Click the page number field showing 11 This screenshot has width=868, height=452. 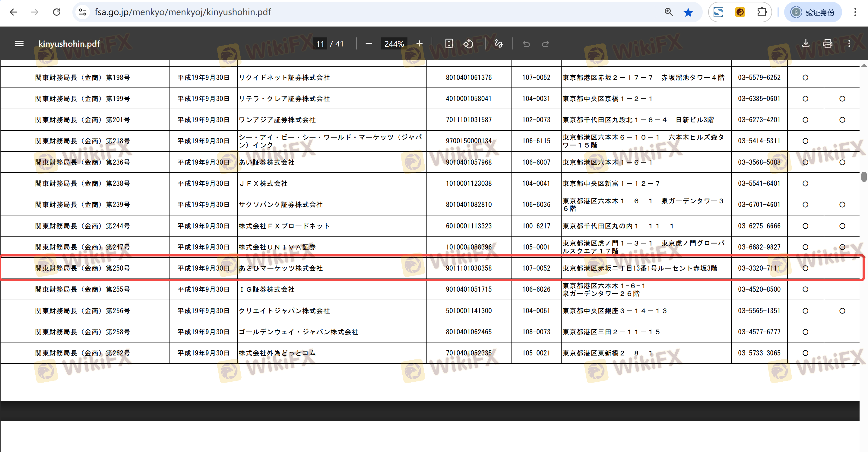pyautogui.click(x=320, y=44)
